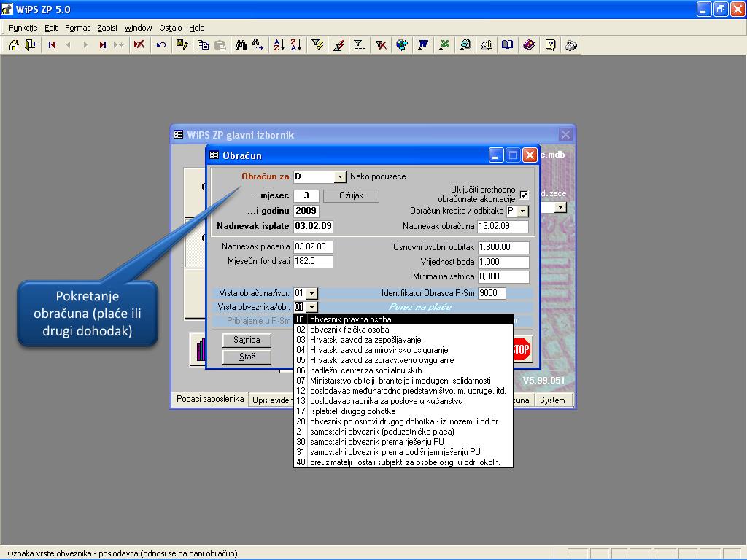Click the Nadnevak isplate field
The height and width of the screenshot is (560, 747).
[x=313, y=226]
